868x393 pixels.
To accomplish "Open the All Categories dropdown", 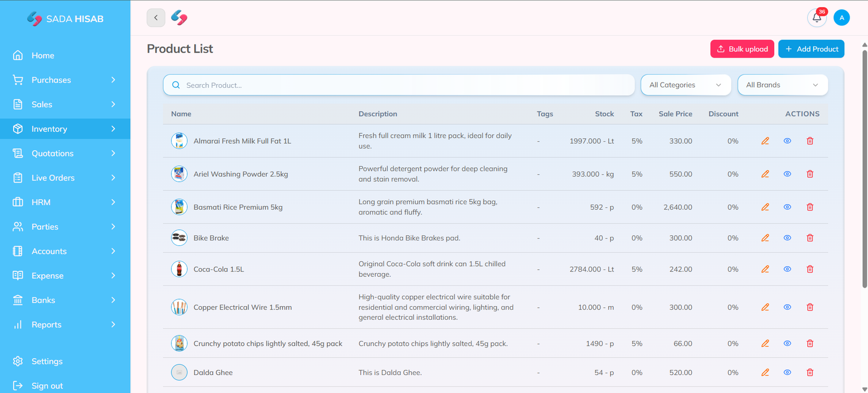I will [686, 85].
